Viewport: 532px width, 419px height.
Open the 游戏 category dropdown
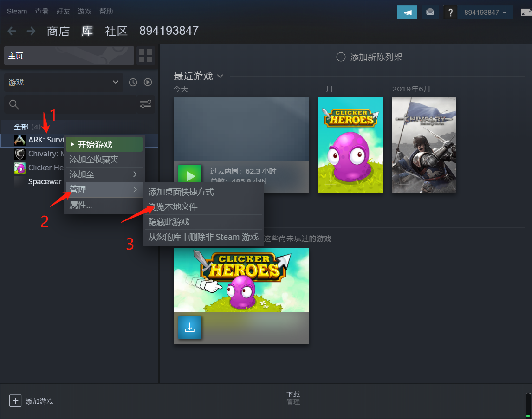coord(64,83)
